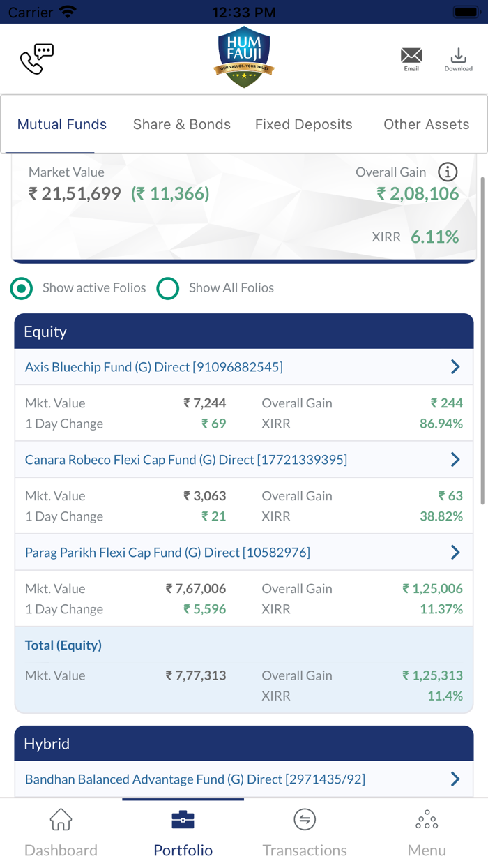The height and width of the screenshot is (868, 488).
Task: Tap total equity gain ₹ 1,25,313
Action: 432,675
